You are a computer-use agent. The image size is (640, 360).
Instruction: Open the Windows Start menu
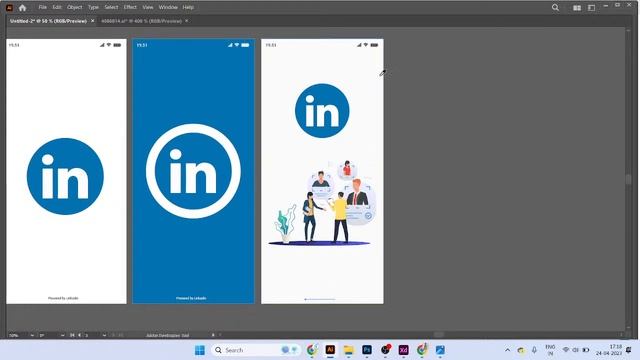[x=200, y=350]
